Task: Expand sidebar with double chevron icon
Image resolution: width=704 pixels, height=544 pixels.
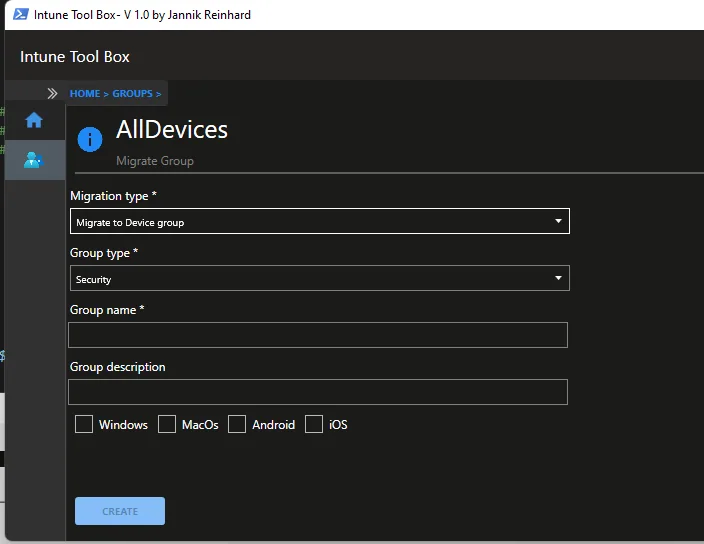Action: tap(52, 93)
